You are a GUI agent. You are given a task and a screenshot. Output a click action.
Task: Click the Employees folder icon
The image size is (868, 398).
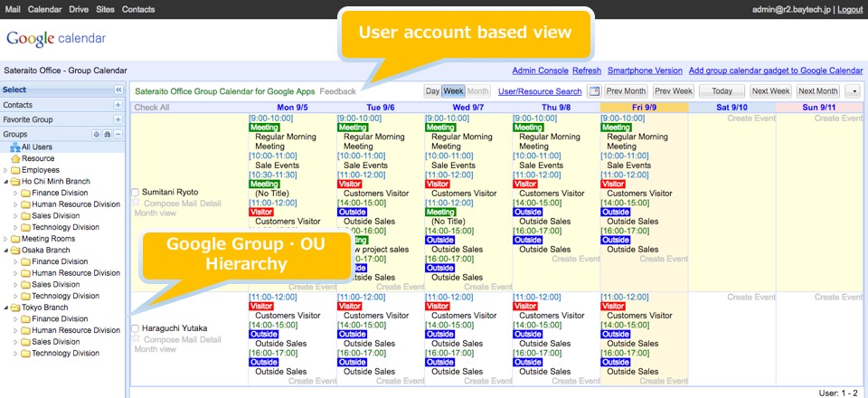point(15,170)
